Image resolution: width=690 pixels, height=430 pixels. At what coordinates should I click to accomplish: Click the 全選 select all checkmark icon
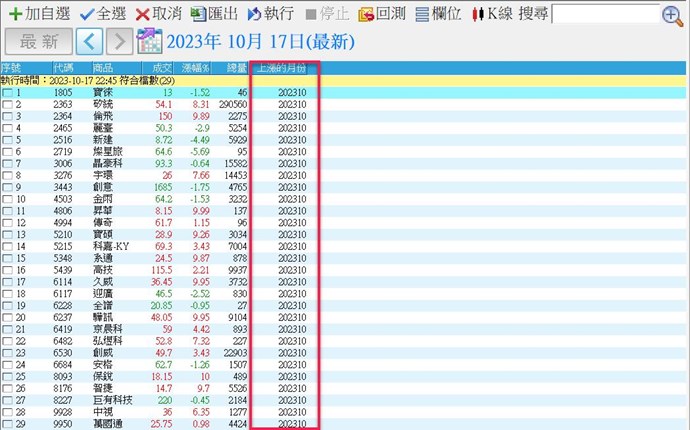tap(87, 14)
